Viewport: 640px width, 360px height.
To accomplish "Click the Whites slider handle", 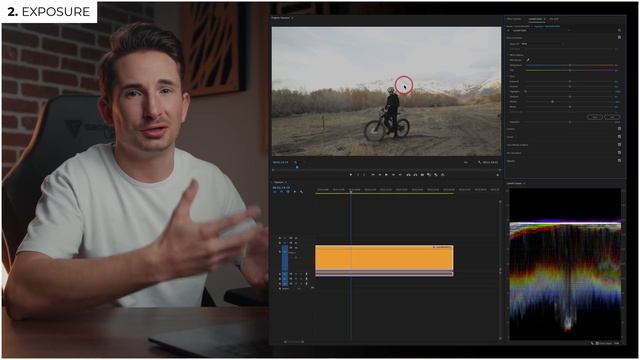I will click(x=553, y=102).
